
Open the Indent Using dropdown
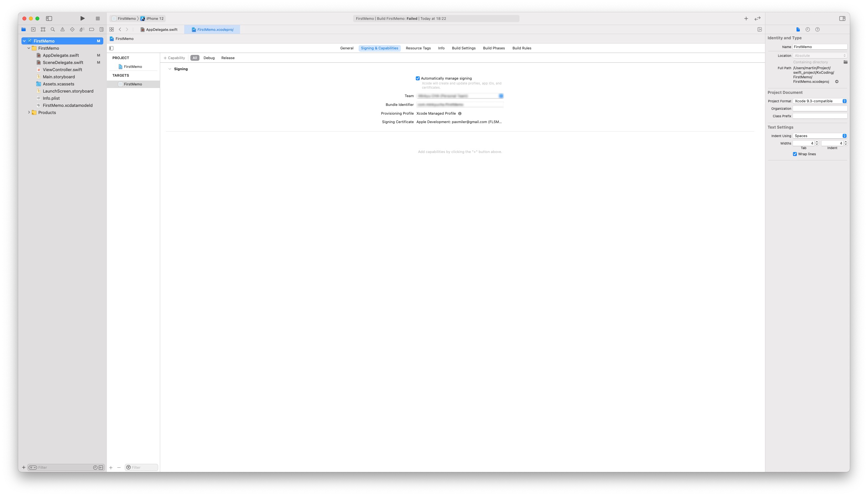pos(820,136)
